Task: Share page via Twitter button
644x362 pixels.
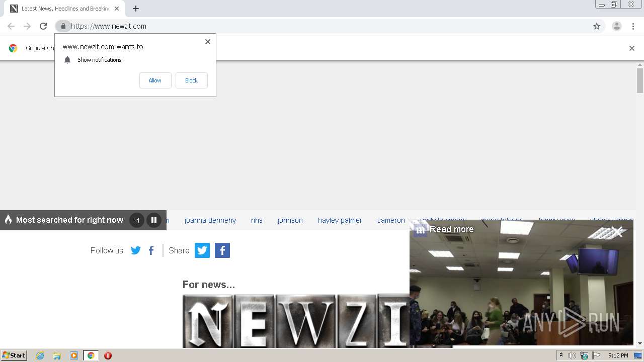Action: point(202,250)
